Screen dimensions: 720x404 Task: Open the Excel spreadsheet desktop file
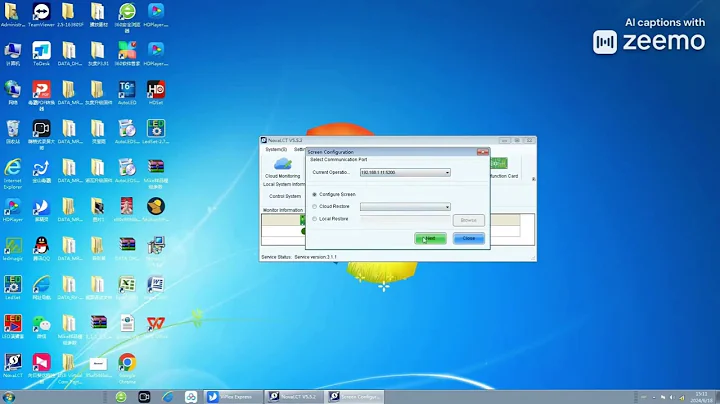click(127, 288)
